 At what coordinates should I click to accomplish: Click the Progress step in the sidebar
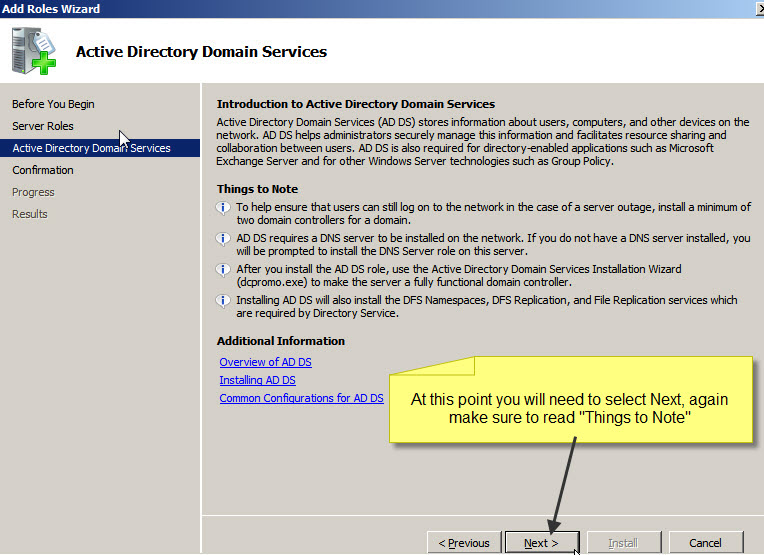click(x=33, y=192)
